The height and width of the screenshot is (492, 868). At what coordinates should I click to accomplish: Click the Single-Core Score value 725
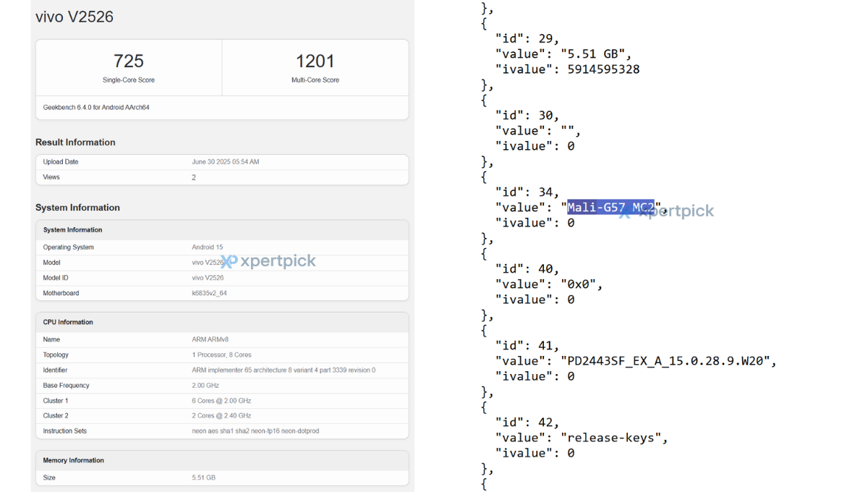129,61
